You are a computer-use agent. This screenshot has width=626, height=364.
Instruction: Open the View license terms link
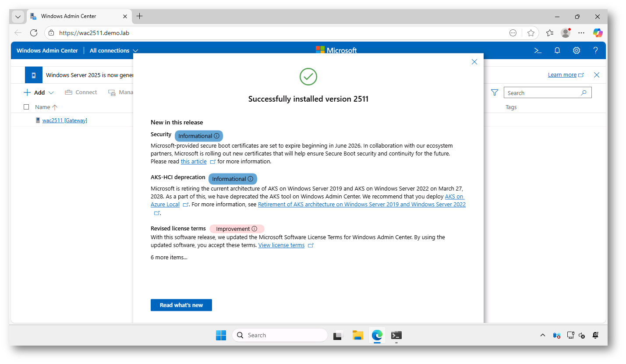(x=281, y=245)
